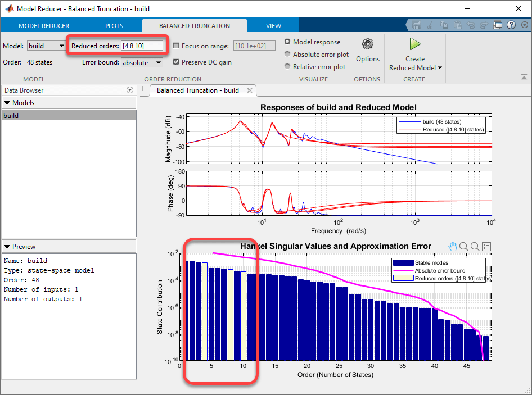Toggle the plot legend icon
This screenshot has width=532, height=395.
(x=486, y=247)
